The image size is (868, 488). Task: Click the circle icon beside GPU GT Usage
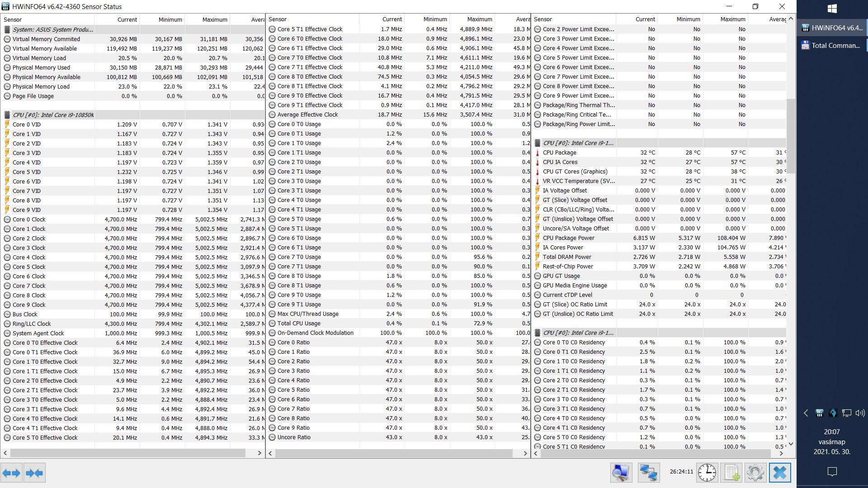coord(538,276)
